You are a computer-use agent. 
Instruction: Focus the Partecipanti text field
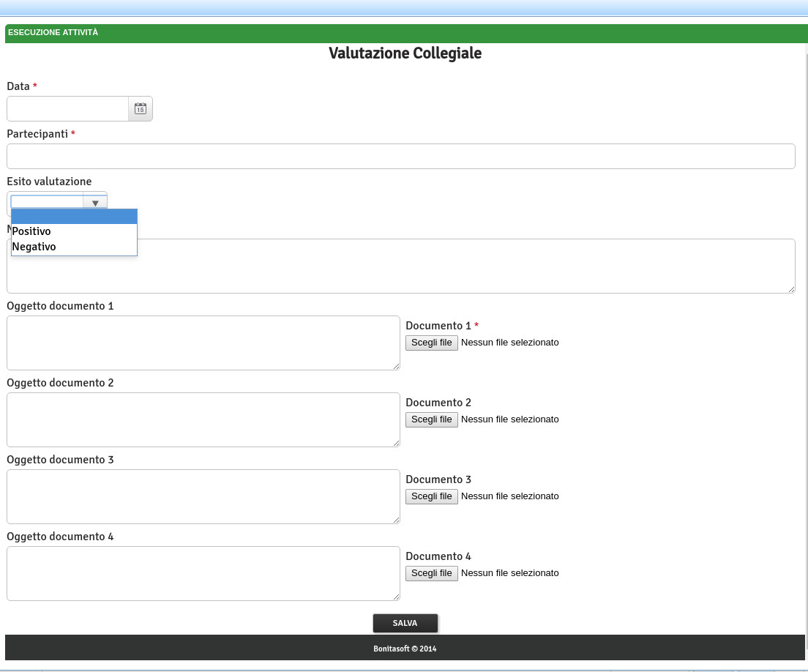[x=400, y=156]
